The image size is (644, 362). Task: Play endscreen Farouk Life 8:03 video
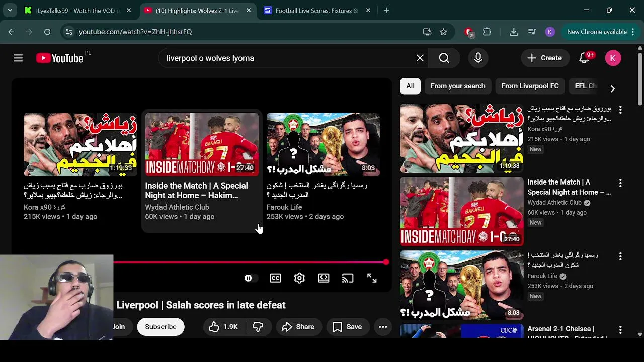tap(324, 144)
